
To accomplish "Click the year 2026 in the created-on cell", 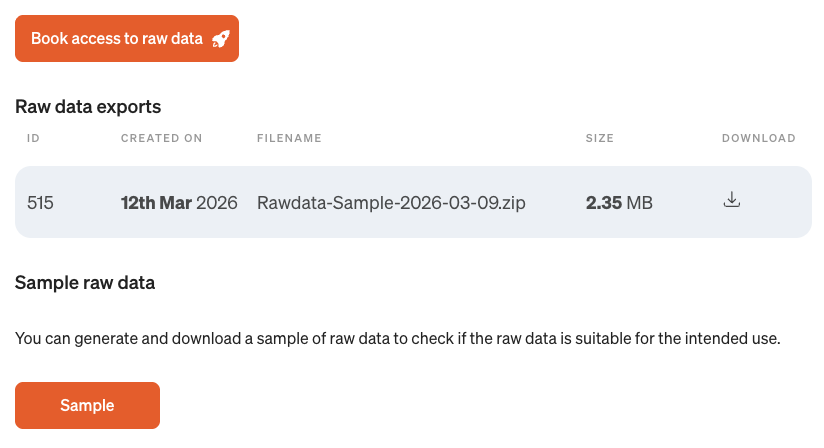I will 217,202.
